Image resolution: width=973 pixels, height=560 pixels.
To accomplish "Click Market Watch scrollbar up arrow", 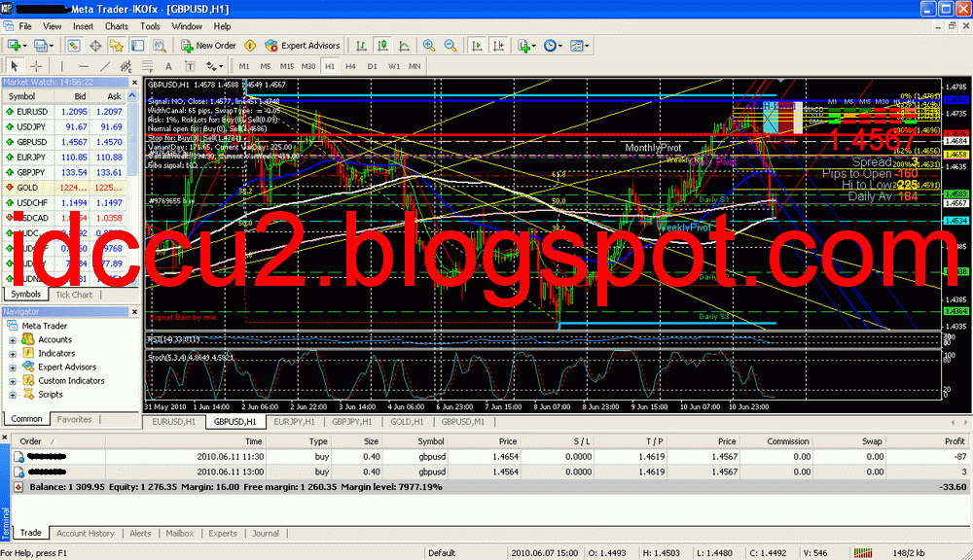I will pos(132,95).
